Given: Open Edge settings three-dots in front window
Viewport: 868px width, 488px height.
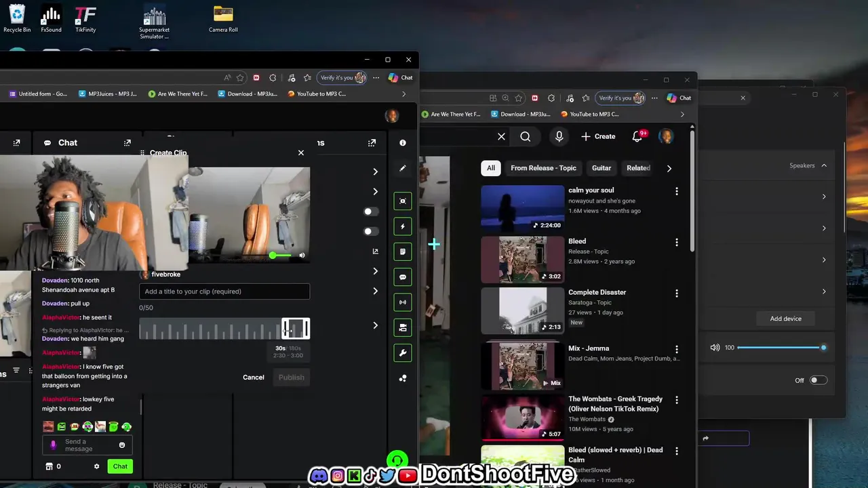Looking at the screenshot, I should tap(376, 78).
